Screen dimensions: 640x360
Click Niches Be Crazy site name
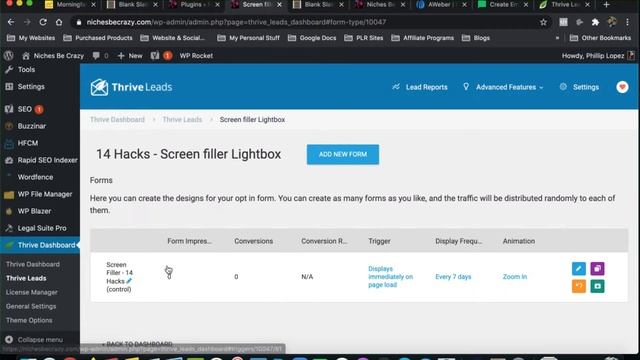point(53,56)
